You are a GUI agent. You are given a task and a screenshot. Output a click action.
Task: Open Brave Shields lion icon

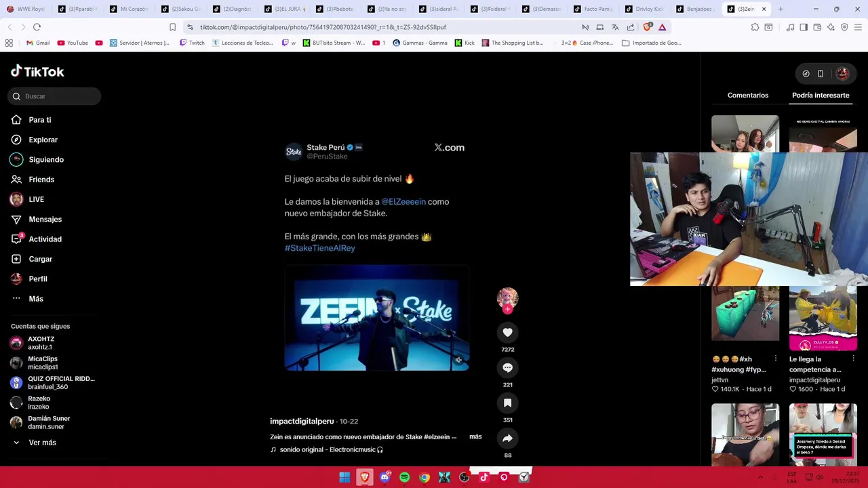pyautogui.click(x=647, y=27)
